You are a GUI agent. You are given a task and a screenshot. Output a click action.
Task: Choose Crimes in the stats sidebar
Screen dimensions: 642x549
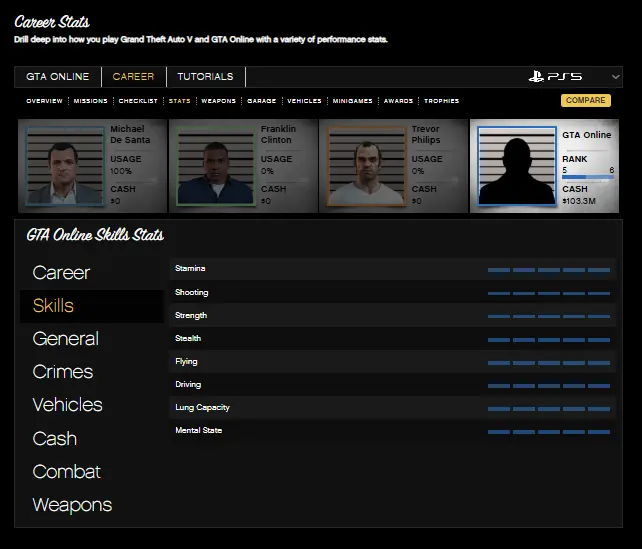click(x=62, y=372)
